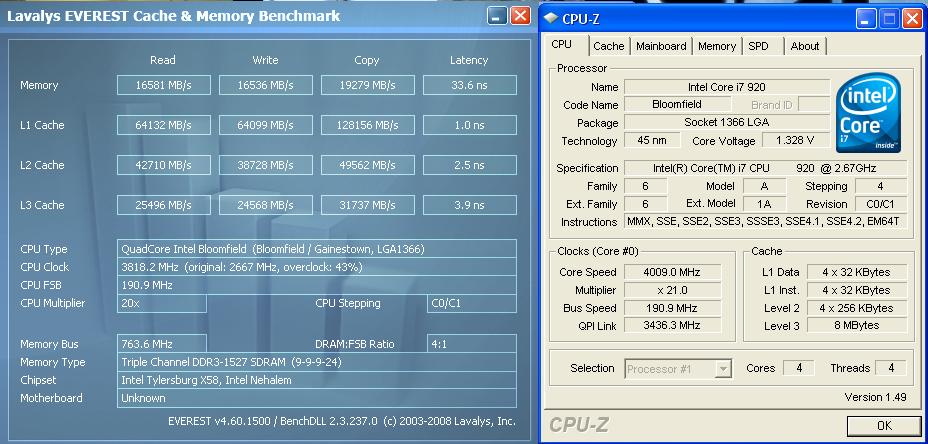
Task: Click the Socket 1366 LGA package field
Action: pyautogui.click(x=727, y=123)
